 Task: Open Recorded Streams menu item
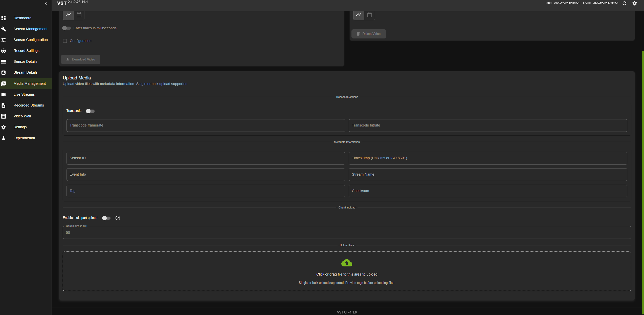point(29,105)
